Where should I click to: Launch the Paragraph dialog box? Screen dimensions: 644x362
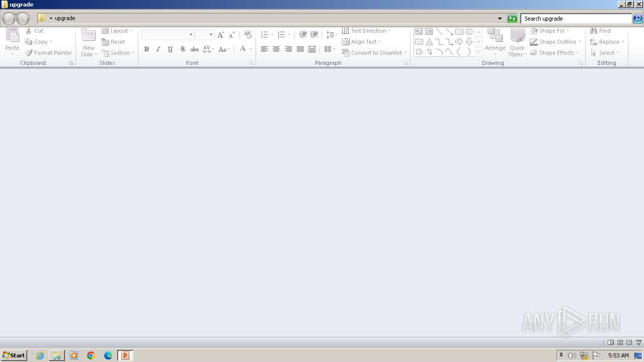click(x=406, y=63)
